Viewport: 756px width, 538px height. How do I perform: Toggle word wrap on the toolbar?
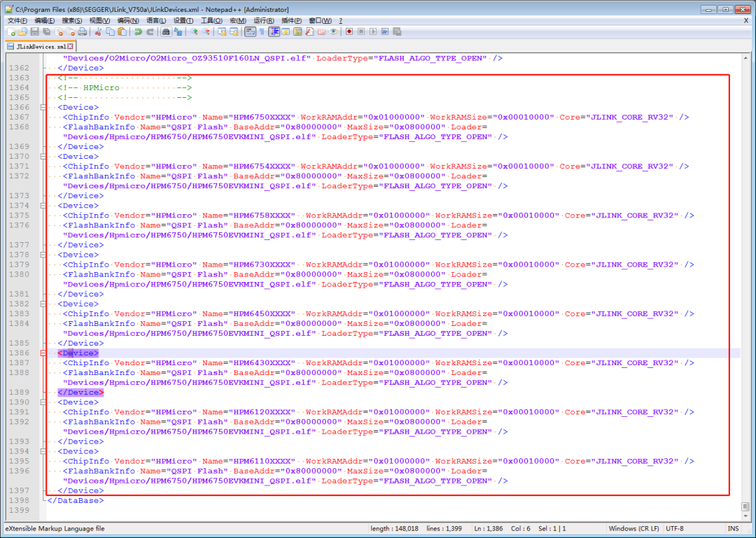pos(251,31)
